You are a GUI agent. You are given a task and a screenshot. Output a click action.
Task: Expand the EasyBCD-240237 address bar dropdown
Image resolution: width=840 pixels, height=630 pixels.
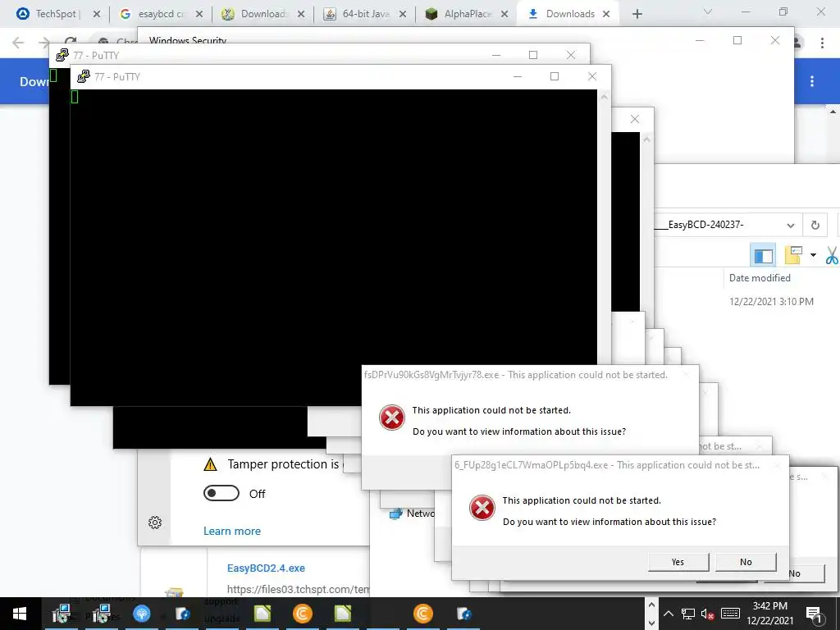pos(791,225)
